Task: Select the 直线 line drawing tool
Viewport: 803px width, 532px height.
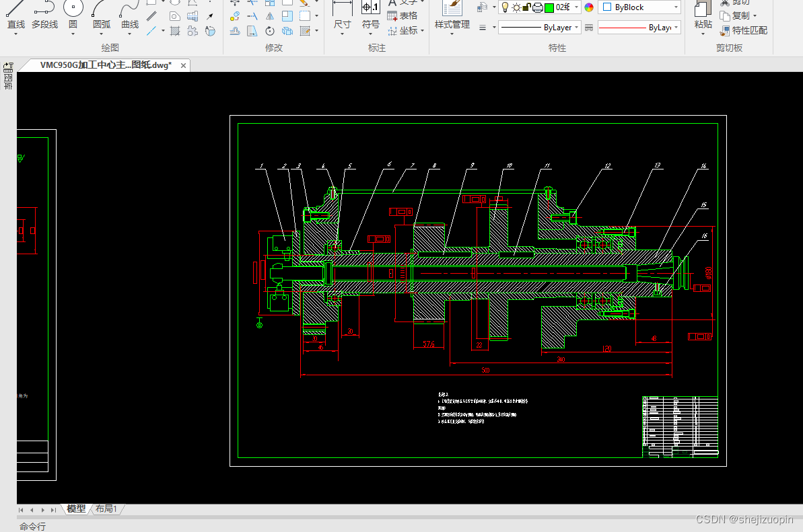Action: [x=16, y=15]
